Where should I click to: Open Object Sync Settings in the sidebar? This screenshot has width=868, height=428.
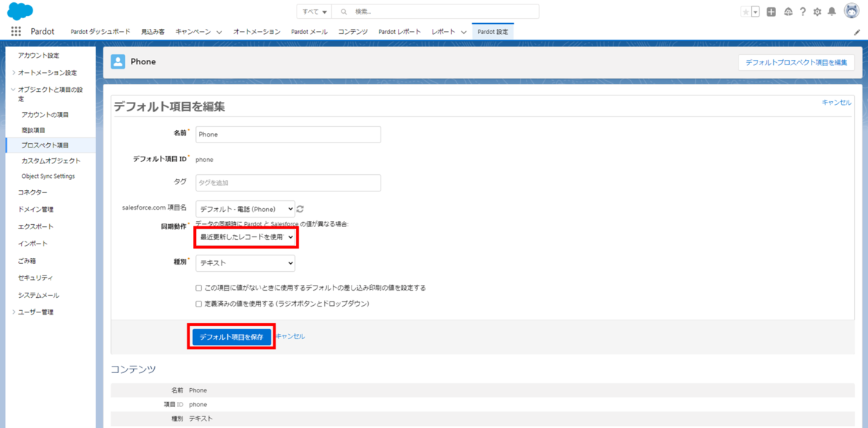click(48, 176)
